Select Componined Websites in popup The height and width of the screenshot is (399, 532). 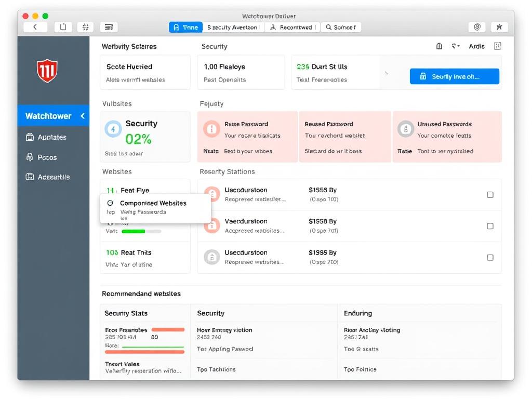click(153, 203)
